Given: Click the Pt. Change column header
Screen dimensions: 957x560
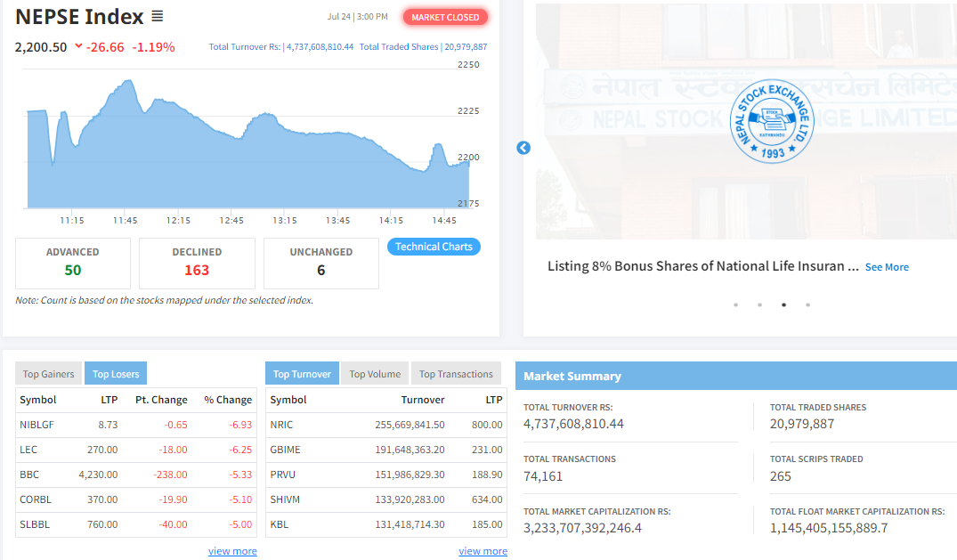Looking at the screenshot, I should (161, 400).
